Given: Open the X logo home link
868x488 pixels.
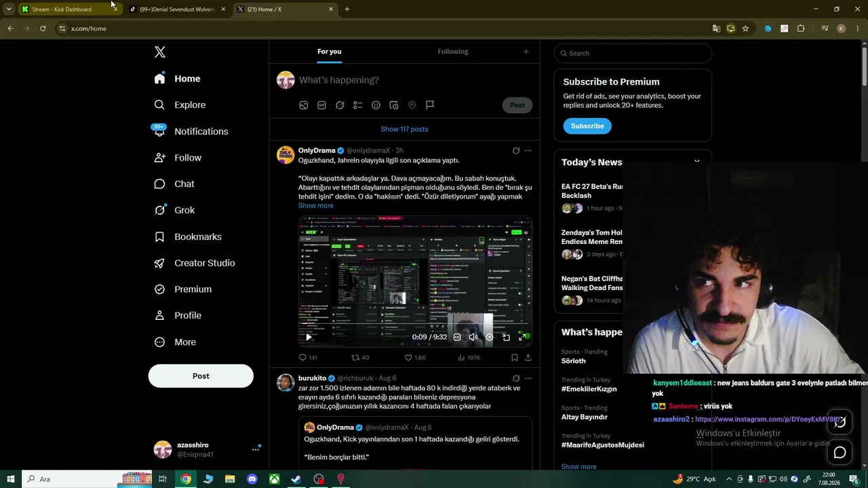Looking at the screenshot, I should click(159, 52).
